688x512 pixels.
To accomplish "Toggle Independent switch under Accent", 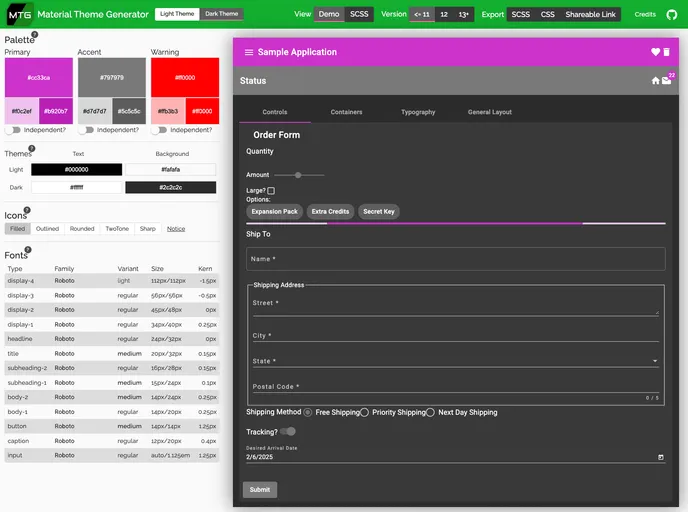I will click(86, 130).
